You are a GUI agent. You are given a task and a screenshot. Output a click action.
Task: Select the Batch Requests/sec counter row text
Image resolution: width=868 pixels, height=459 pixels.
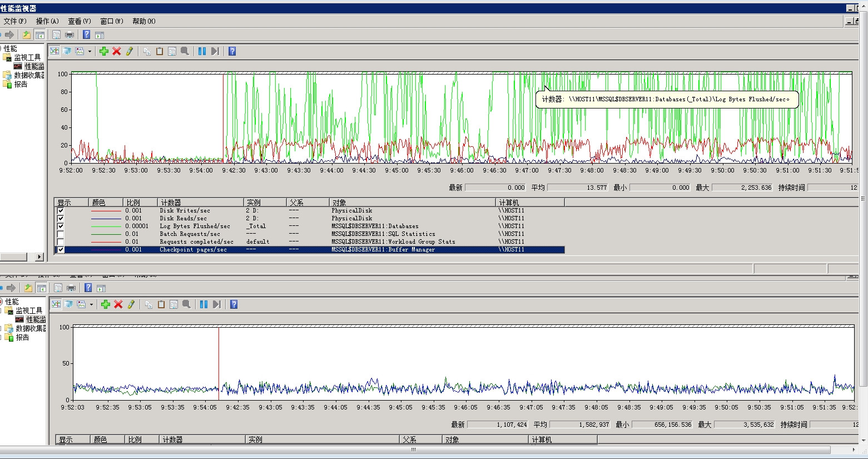[x=190, y=234]
